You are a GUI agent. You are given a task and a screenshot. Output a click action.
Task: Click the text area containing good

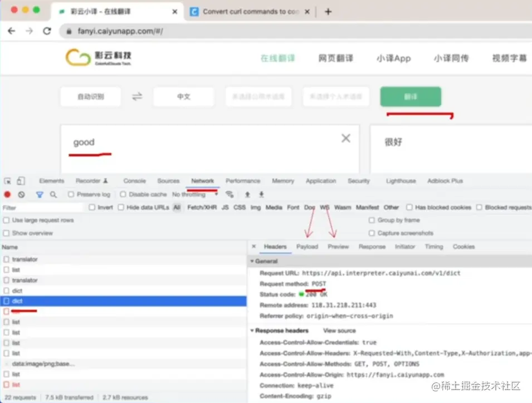pos(210,149)
